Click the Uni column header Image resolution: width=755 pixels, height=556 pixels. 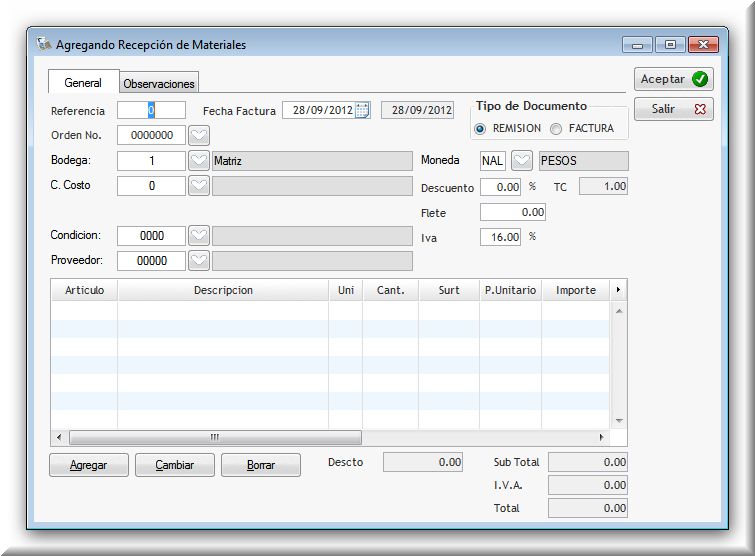(x=346, y=290)
